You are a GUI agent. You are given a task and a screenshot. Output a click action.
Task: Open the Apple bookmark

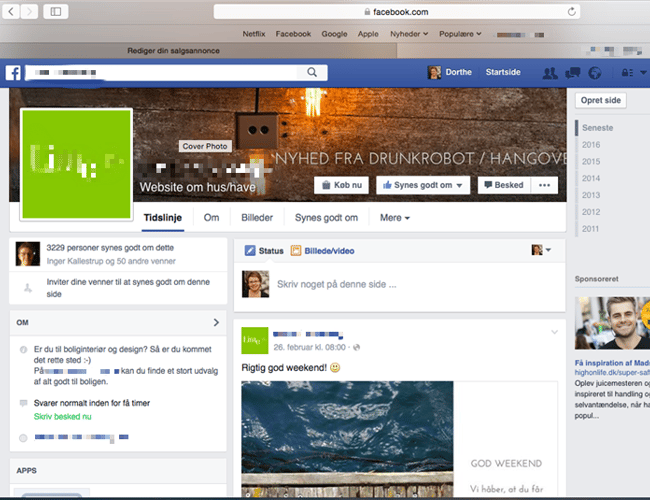(x=368, y=34)
